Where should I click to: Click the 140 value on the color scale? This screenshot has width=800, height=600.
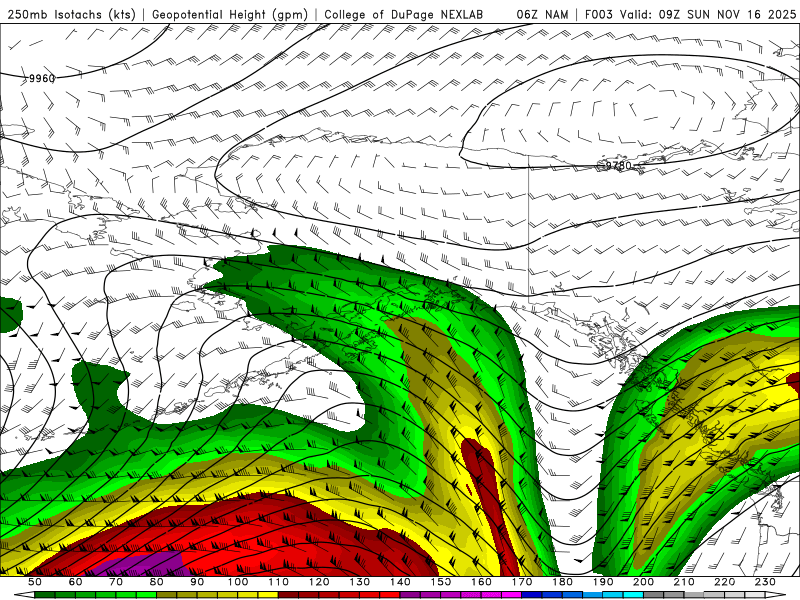pos(401,582)
